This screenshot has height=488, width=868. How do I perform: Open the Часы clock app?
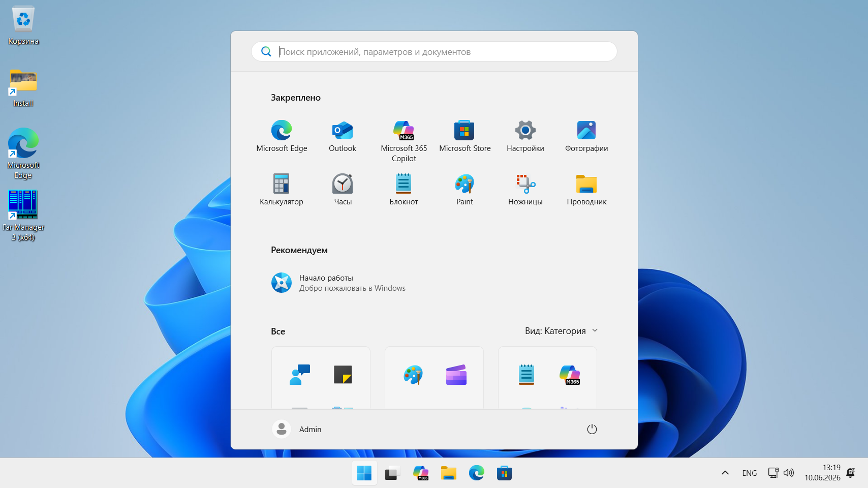coord(343,190)
